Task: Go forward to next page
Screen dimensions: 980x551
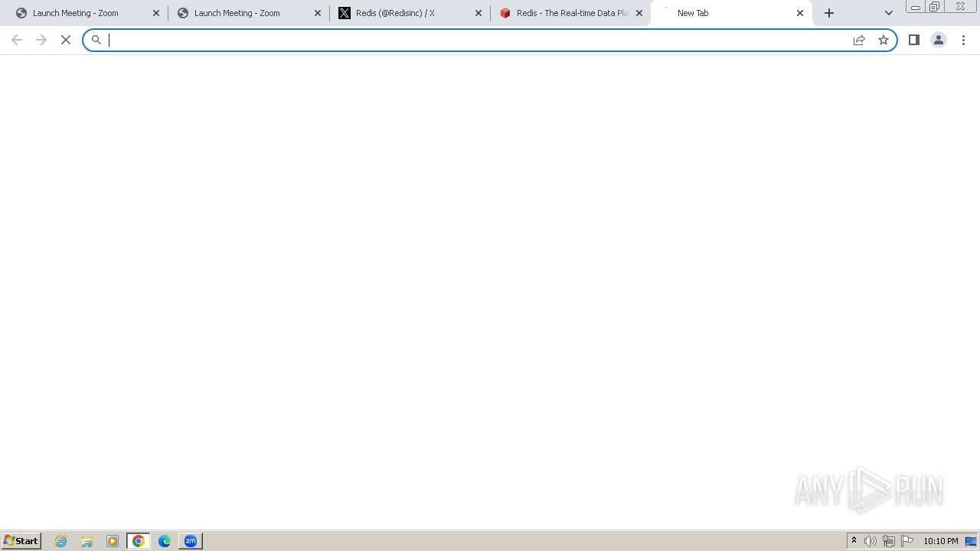Action: click(41, 40)
